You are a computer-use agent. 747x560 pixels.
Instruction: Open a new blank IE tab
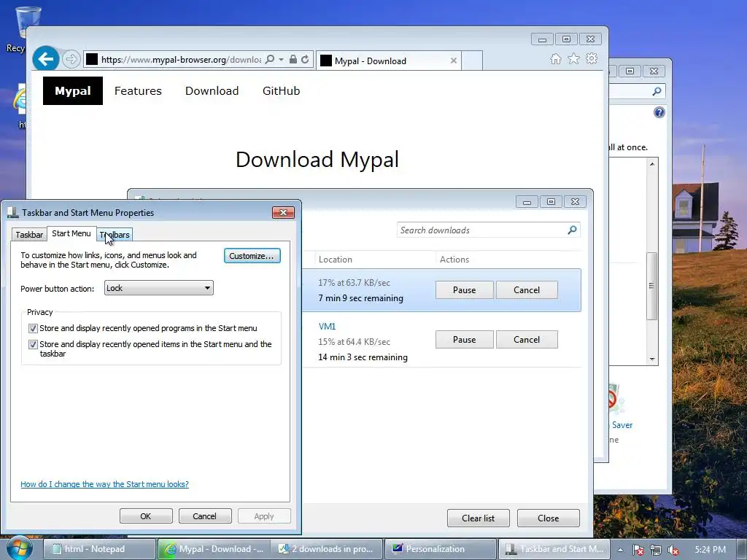point(472,61)
